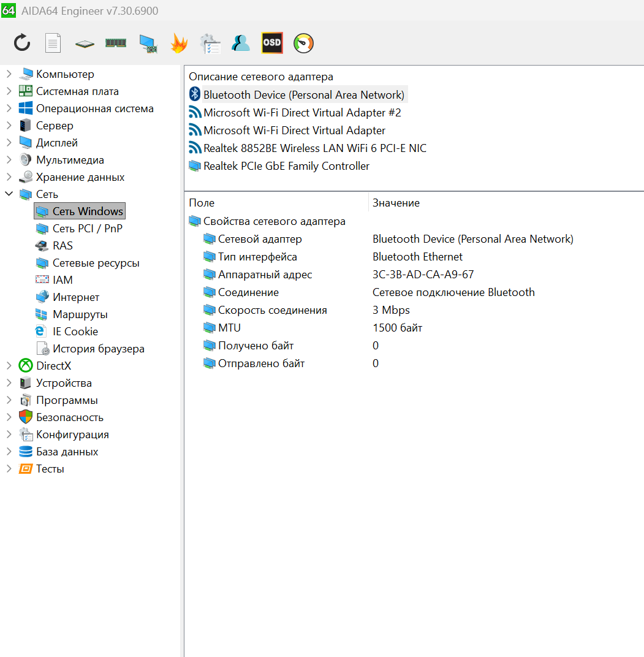Select Сеть PCI / PnP in tree
The height and width of the screenshot is (657, 644).
click(87, 229)
